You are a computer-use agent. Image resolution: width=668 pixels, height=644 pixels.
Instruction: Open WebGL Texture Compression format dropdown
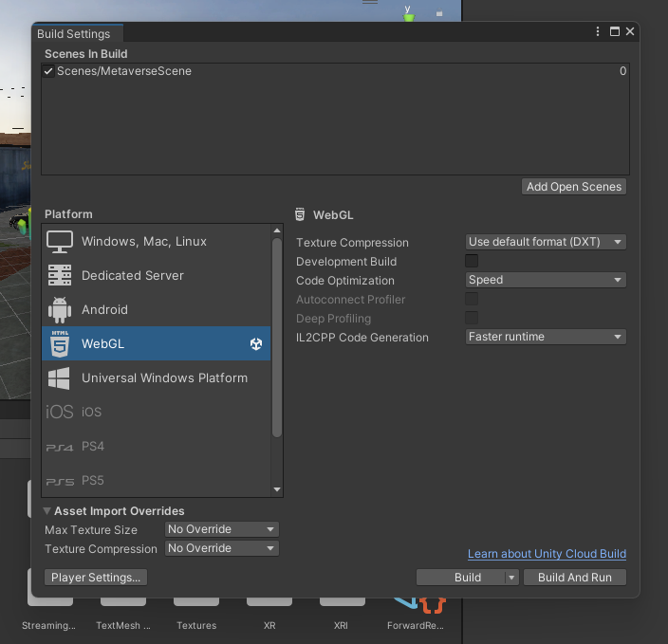pos(546,242)
